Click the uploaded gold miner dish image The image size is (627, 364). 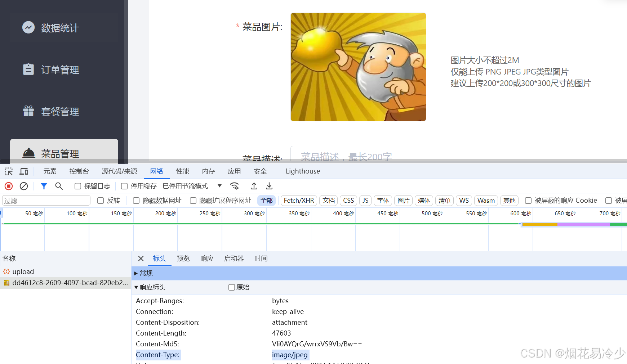point(358,67)
